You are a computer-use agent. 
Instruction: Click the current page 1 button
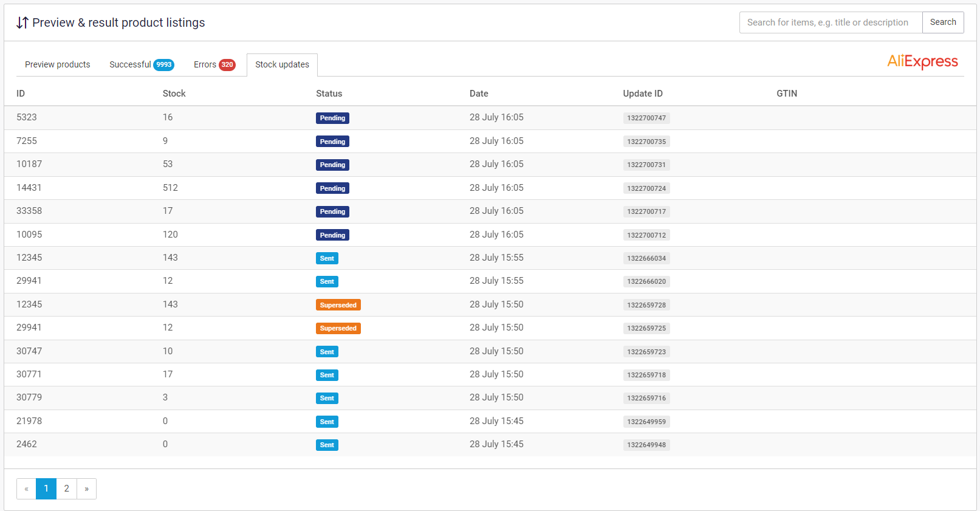pyautogui.click(x=46, y=489)
